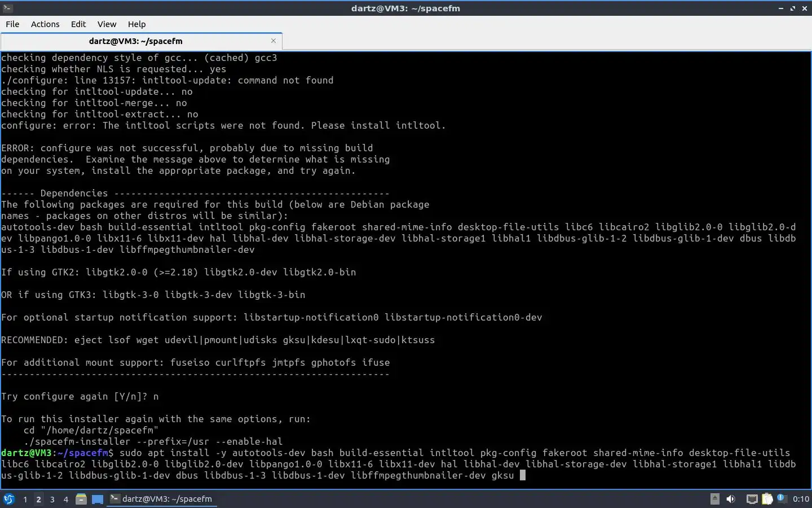Open the Edit menu
The image size is (812, 508).
(78, 24)
